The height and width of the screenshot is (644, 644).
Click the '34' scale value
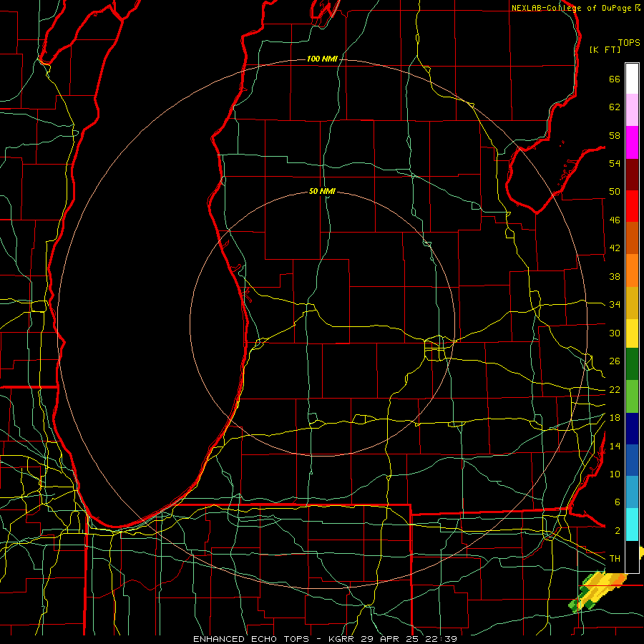pos(615,305)
